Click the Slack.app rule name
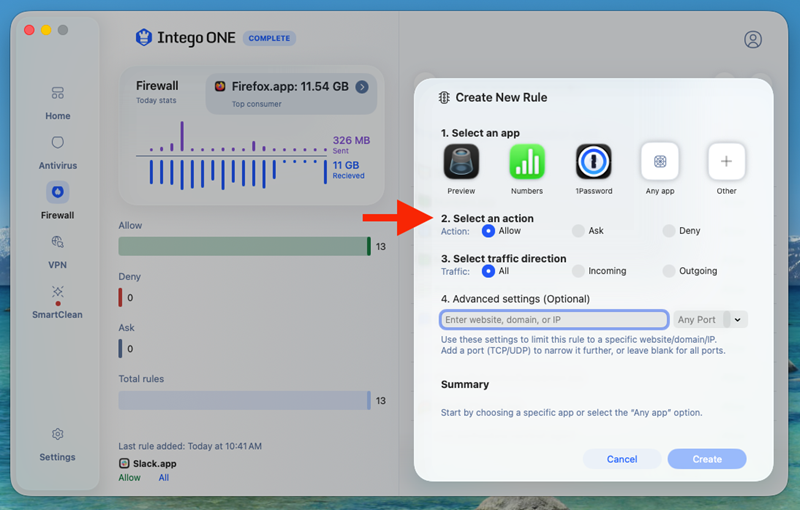Image resolution: width=800 pixels, height=510 pixels. coord(155,464)
